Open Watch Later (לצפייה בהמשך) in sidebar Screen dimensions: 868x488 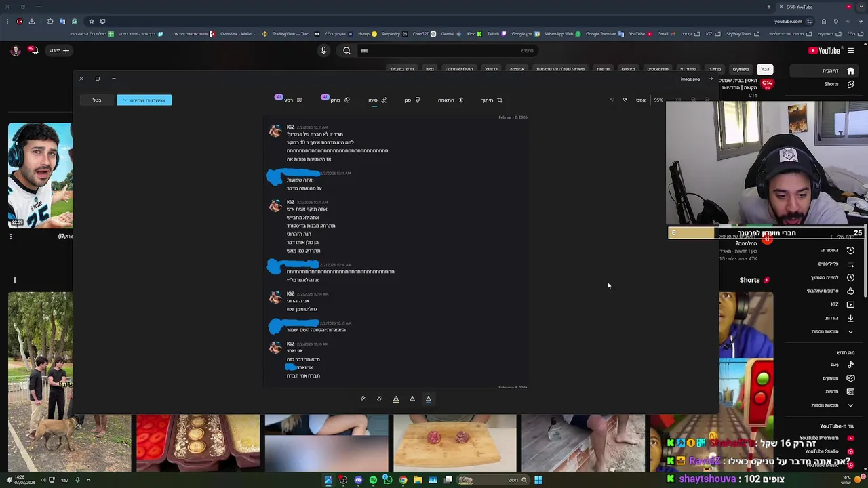833,277
